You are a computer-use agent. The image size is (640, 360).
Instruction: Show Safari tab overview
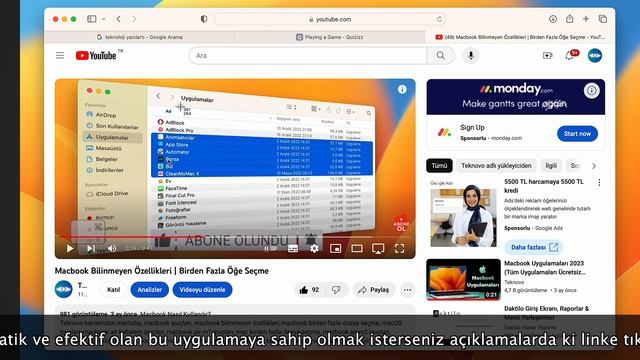(x=602, y=19)
